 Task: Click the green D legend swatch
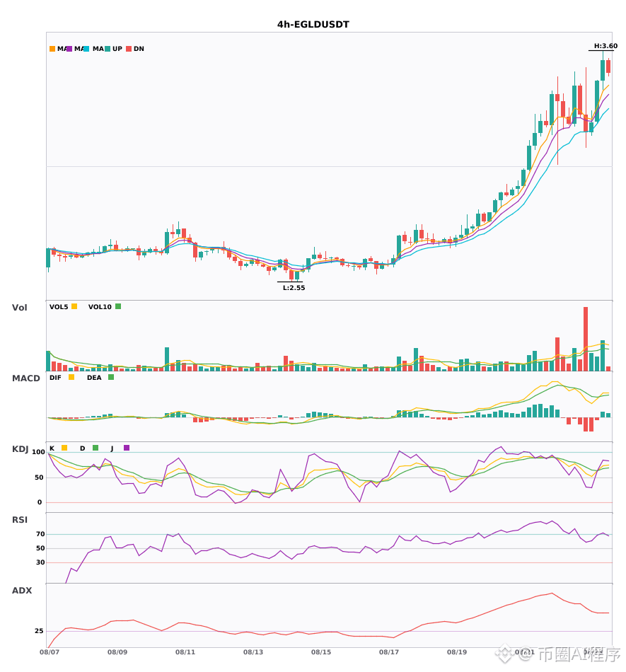pyautogui.click(x=95, y=448)
